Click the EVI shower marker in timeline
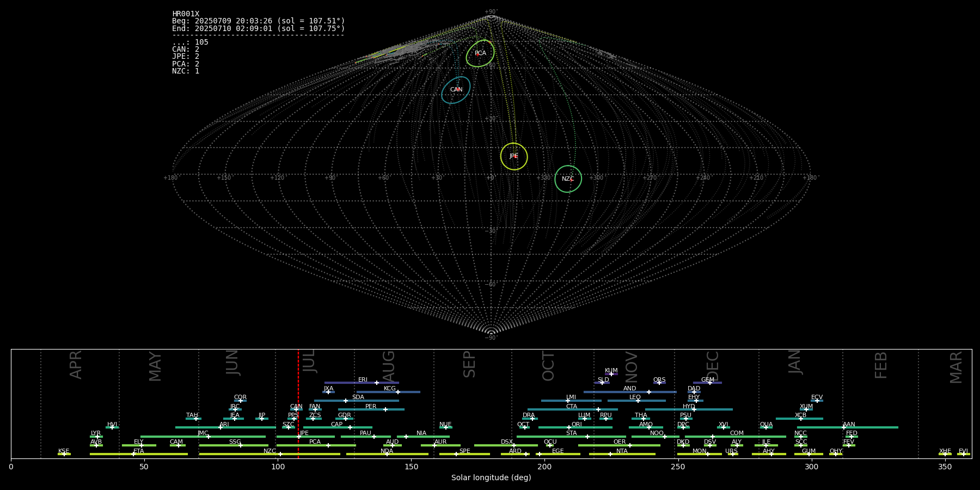The height and width of the screenshot is (490, 980). coord(964,454)
